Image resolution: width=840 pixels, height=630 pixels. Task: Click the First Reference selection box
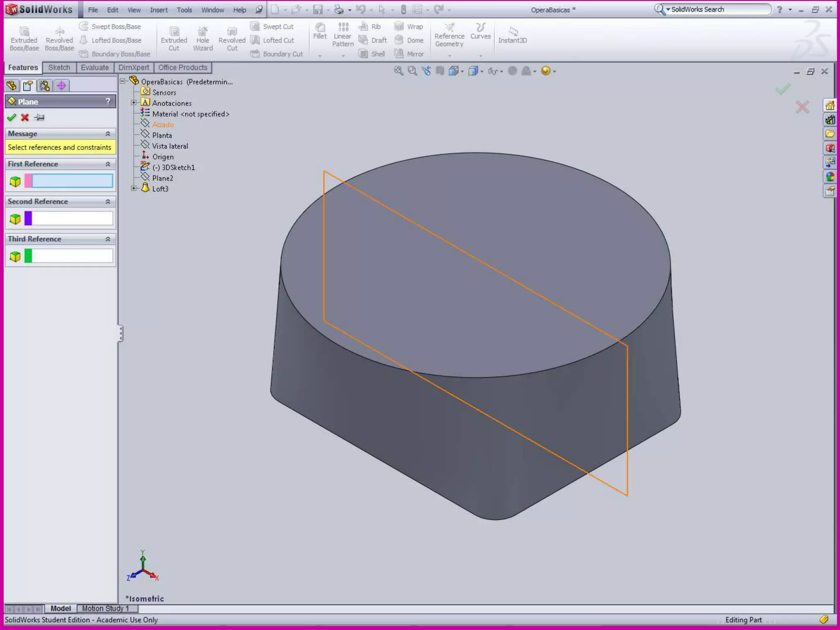click(x=72, y=181)
